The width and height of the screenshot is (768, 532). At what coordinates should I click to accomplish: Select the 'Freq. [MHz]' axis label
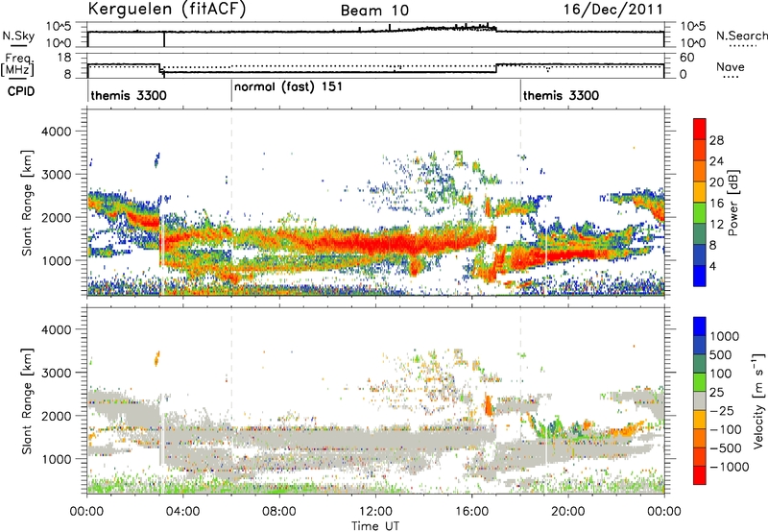[17, 66]
